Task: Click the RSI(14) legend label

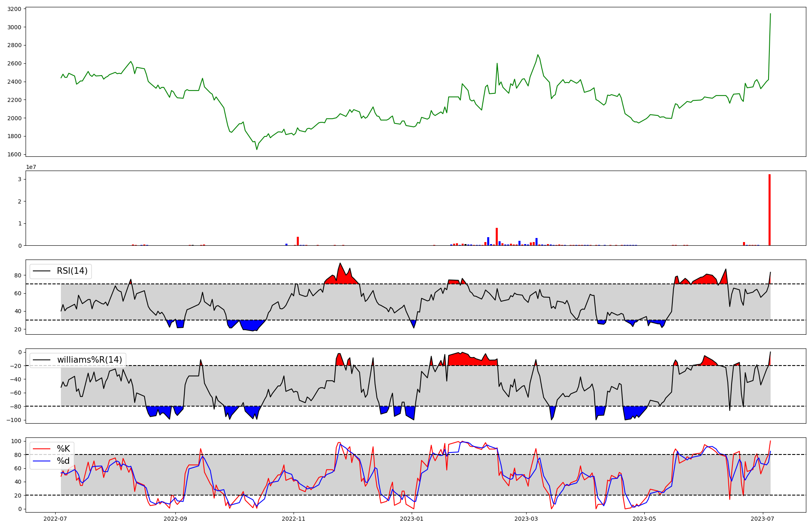Action: pos(72,271)
